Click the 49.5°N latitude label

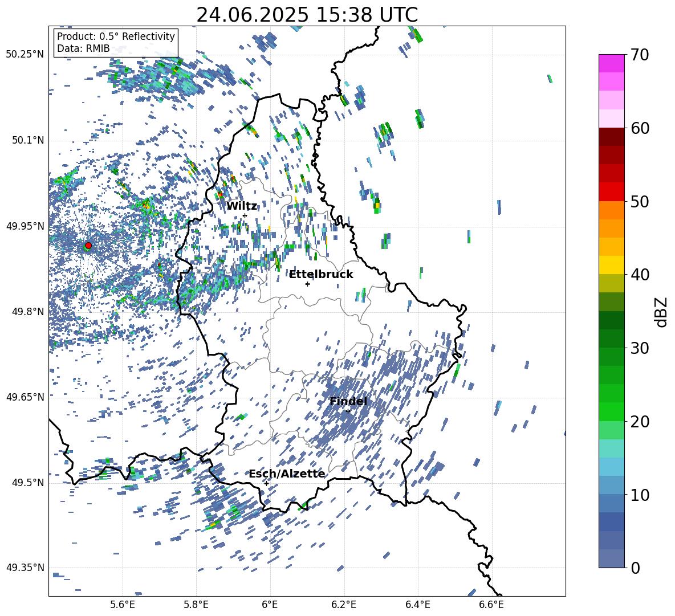pos(28,483)
